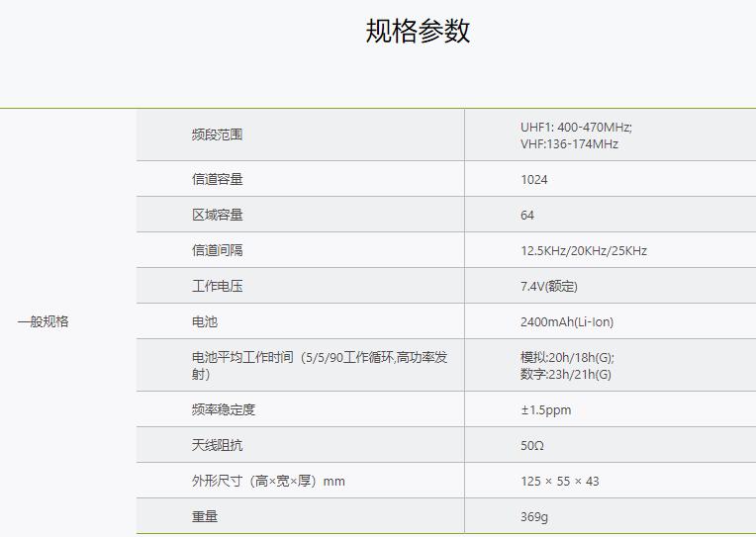This screenshot has width=756, height=537.
Task: Click the 工作电压 row label
Action: click(x=217, y=286)
